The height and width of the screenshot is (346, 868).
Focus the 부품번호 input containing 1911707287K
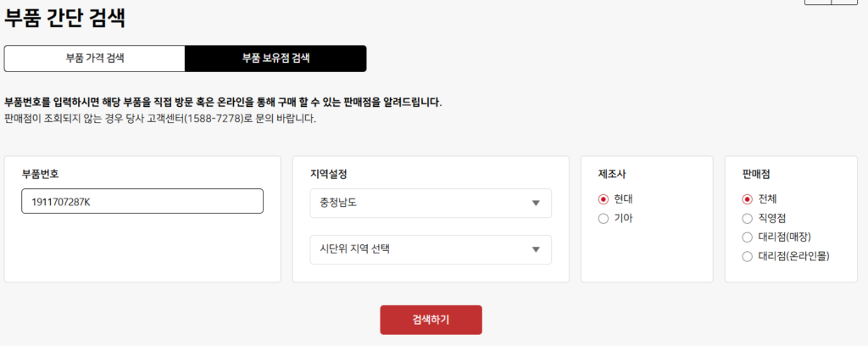tap(142, 201)
